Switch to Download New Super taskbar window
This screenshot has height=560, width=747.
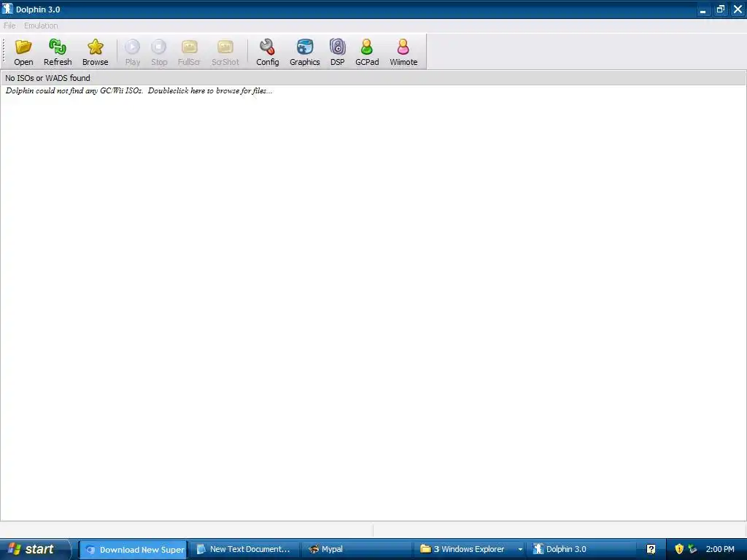coord(133,549)
